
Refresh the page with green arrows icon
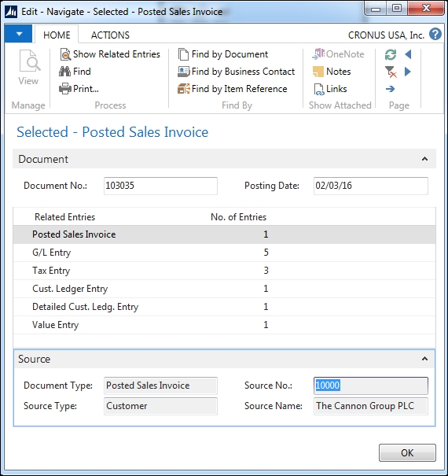tap(391, 54)
